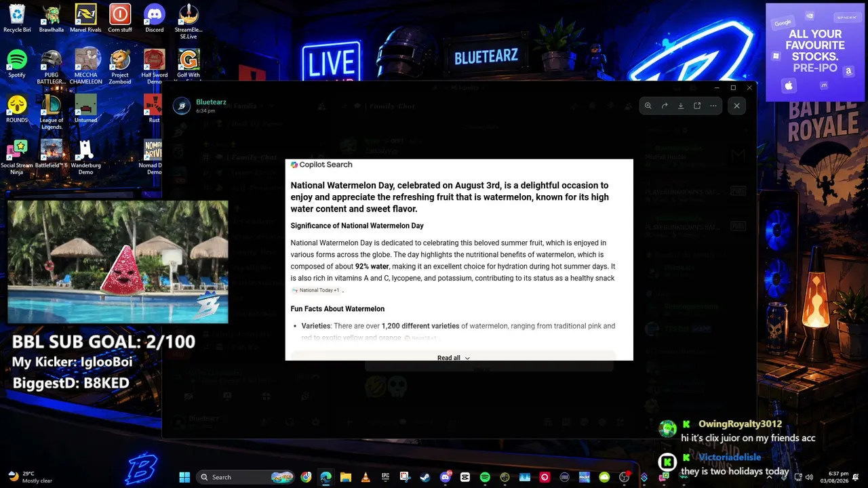This screenshot has width=868, height=488.
Task: Select the Corn stuff desktop icon
Action: point(120,19)
